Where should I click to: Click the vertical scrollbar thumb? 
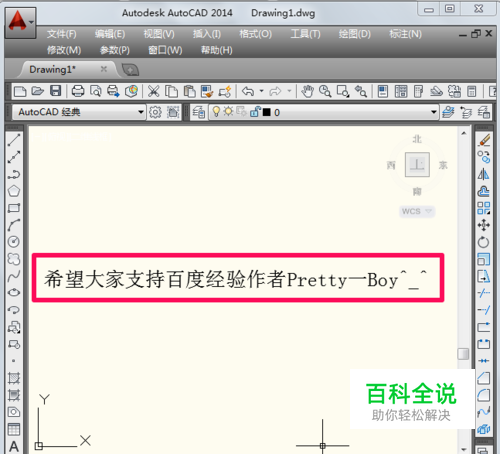click(463, 354)
